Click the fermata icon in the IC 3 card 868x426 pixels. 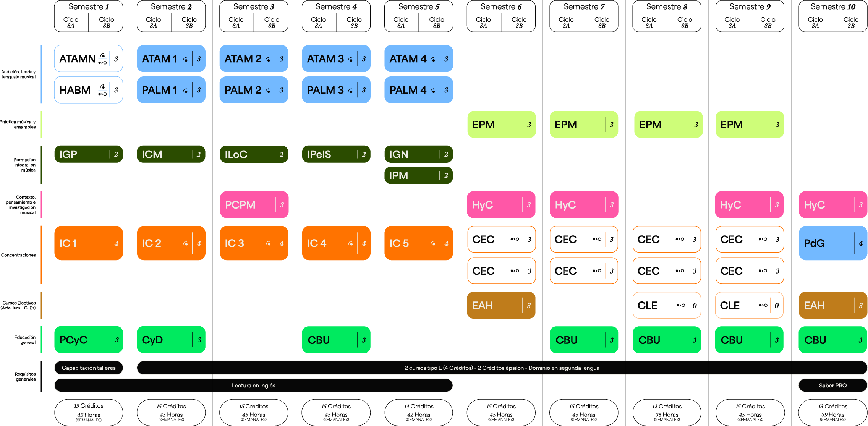click(268, 243)
